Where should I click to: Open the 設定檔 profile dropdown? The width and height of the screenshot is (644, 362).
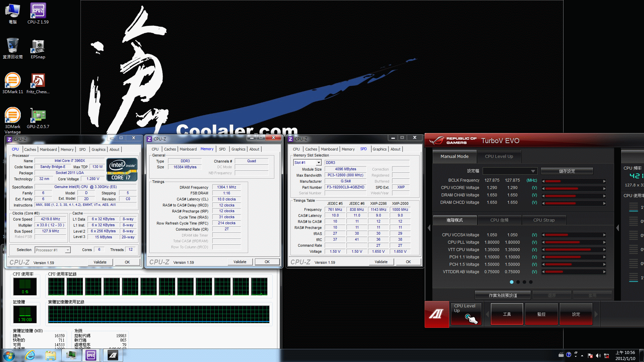pos(510,171)
